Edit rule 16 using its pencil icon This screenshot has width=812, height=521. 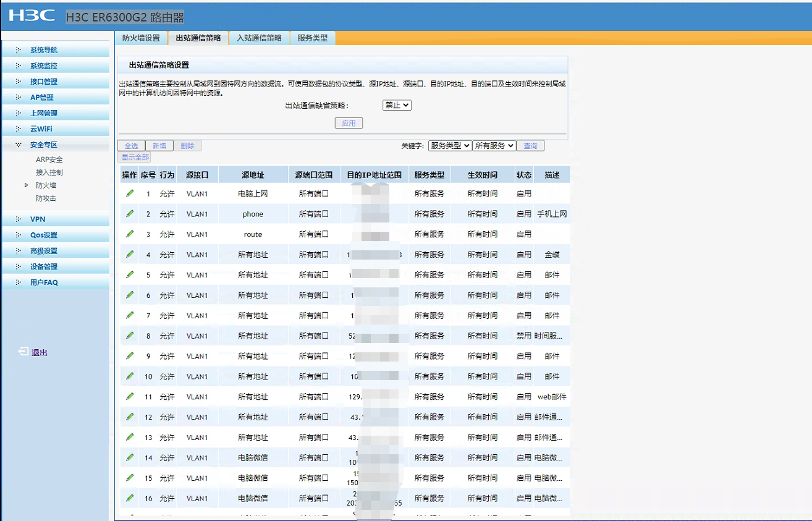pos(130,498)
